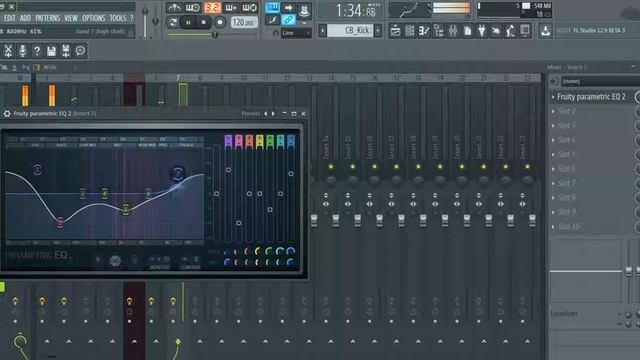Expand the Slot 8 arrow

553,198
